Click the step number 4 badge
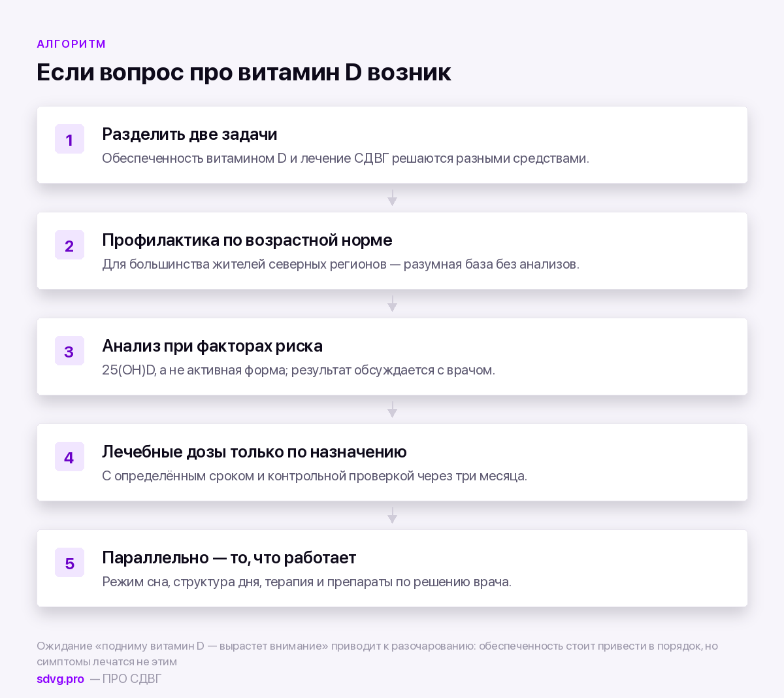 pyautogui.click(x=69, y=457)
